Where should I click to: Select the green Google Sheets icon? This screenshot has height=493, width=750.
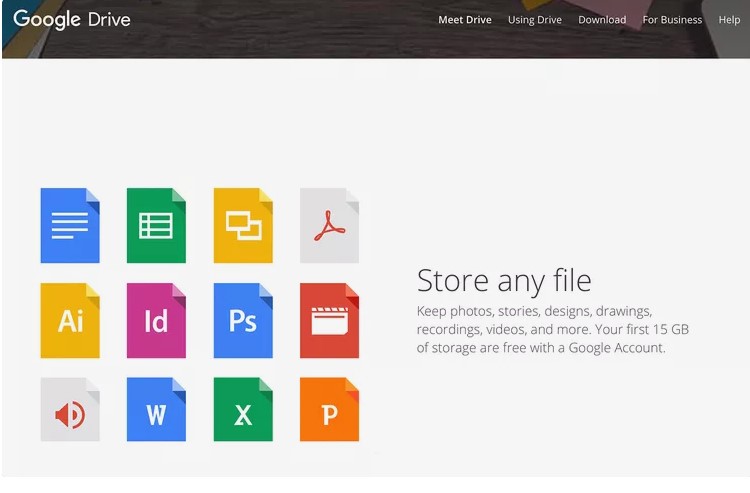pyautogui.click(x=156, y=225)
